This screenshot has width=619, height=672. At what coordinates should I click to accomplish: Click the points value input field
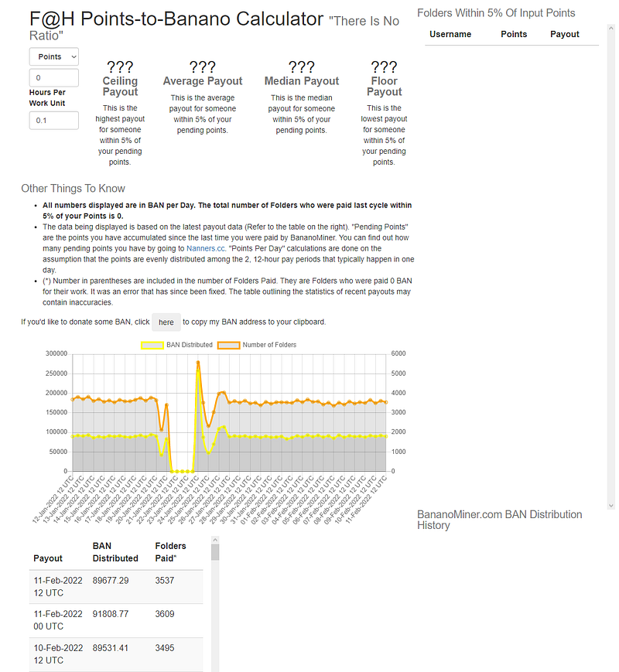[54, 77]
